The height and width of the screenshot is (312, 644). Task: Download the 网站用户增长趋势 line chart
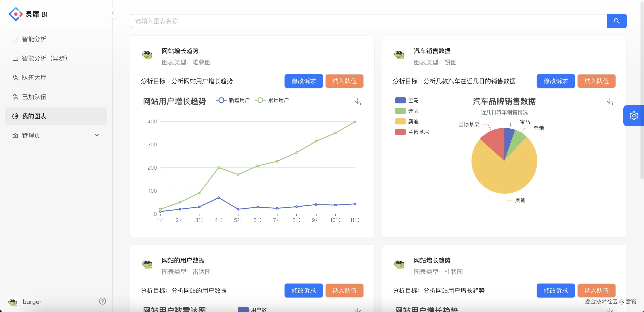point(358,102)
